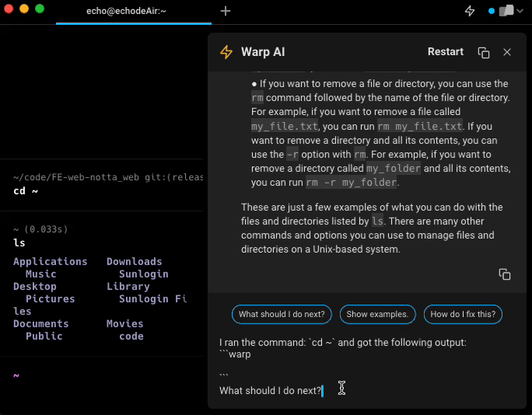Screen dimensions: 532x415
Task: Click the red close window button
Action: click(x=9, y=9)
